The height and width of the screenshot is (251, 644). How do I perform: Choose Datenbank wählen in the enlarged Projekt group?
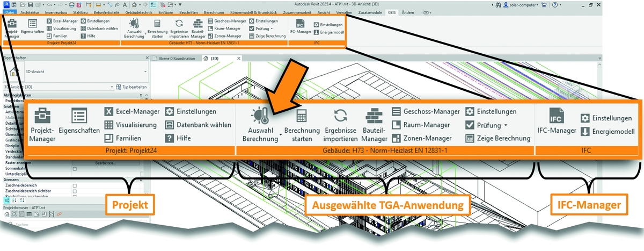point(170,125)
